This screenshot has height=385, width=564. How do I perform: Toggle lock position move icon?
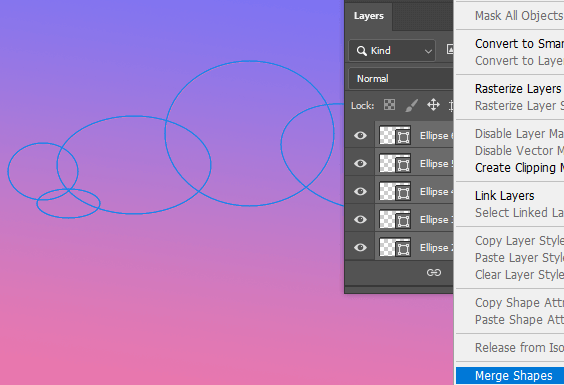433,105
